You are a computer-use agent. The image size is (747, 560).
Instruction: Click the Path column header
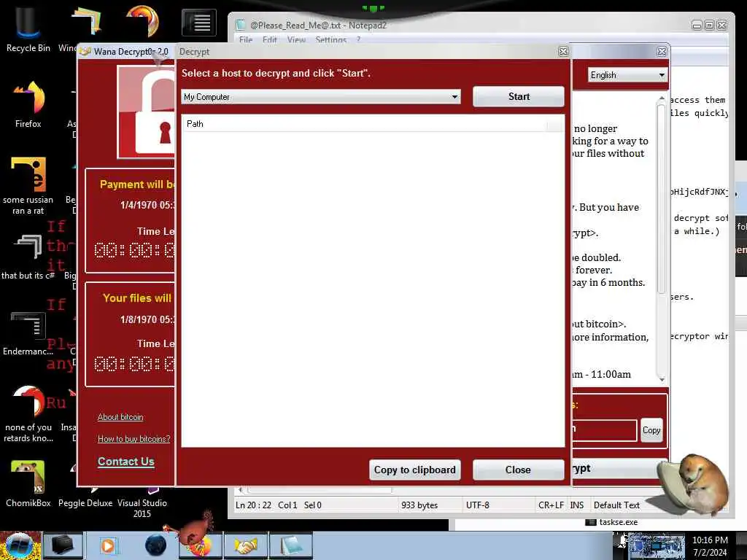364,124
